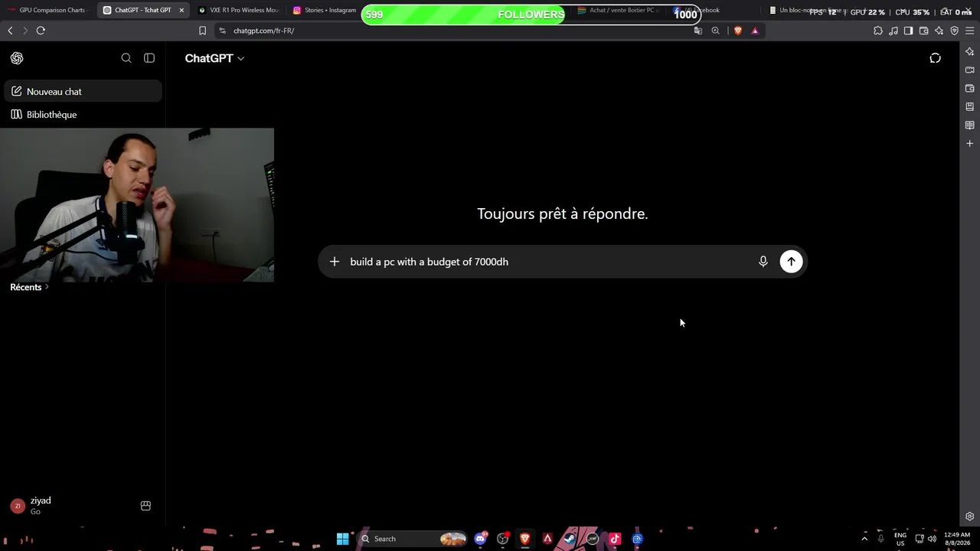Click the webcam overlay thumbnail
The image size is (980, 551).
[x=137, y=205]
